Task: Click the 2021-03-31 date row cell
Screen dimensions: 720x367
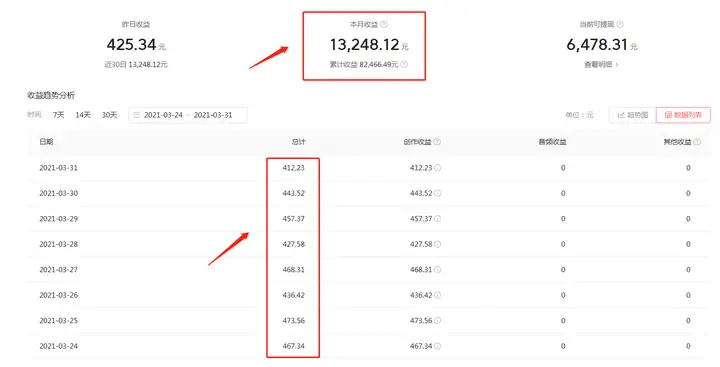Action: point(58,168)
